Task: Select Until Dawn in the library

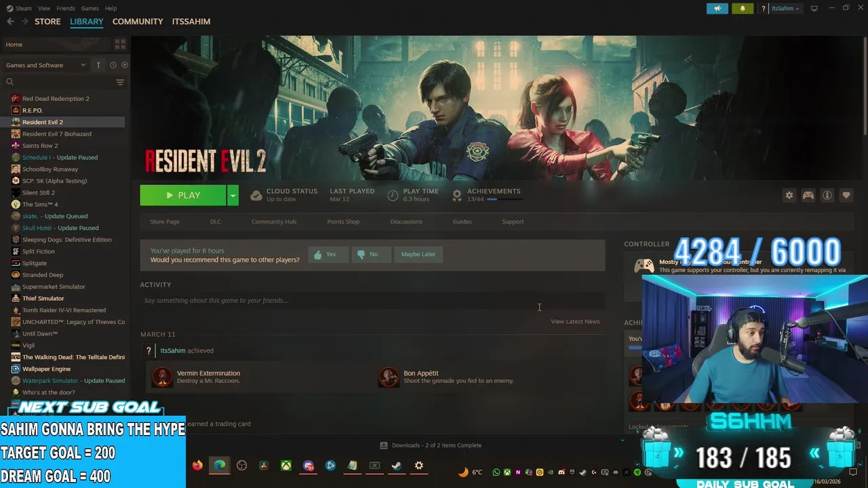Action: click(x=40, y=333)
